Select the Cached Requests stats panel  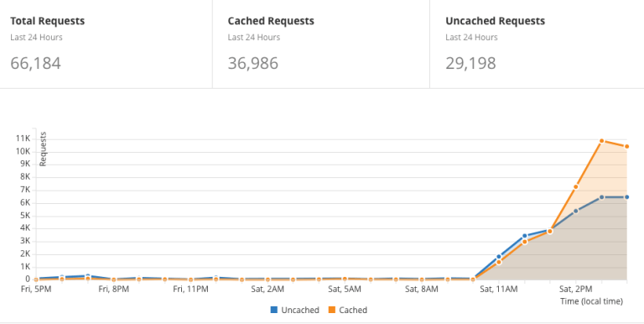[x=321, y=44]
